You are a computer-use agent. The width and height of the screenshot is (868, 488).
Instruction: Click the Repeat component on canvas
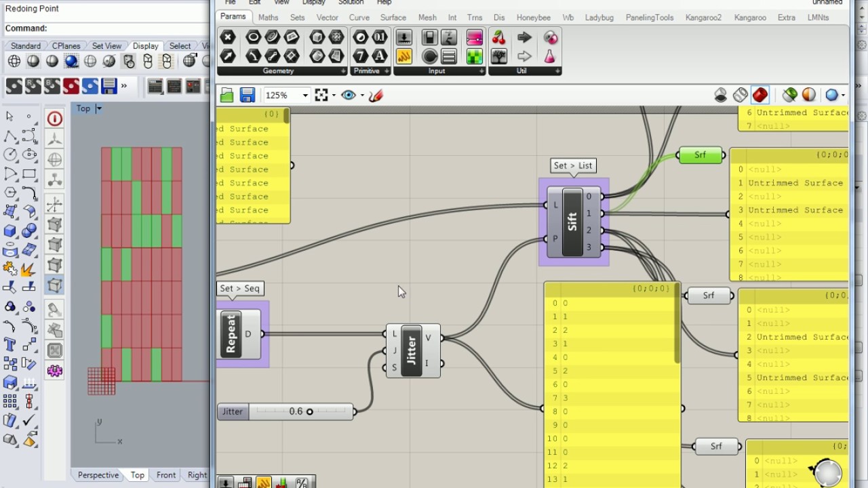tap(237, 334)
